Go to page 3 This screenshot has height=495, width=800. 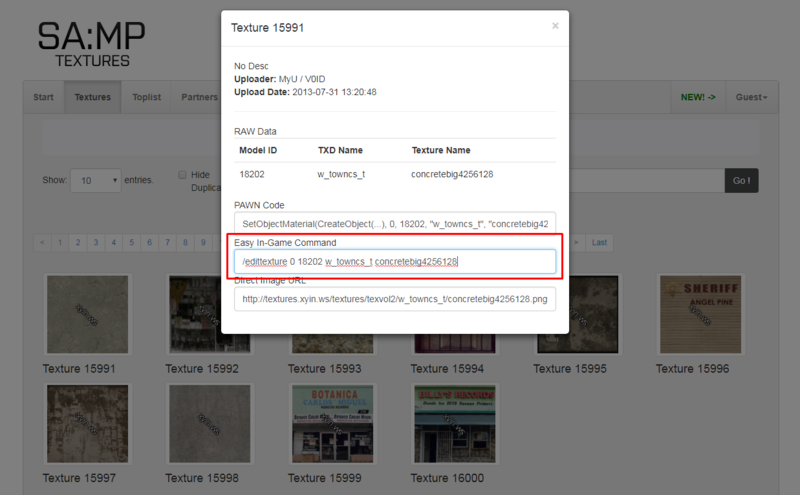click(96, 242)
